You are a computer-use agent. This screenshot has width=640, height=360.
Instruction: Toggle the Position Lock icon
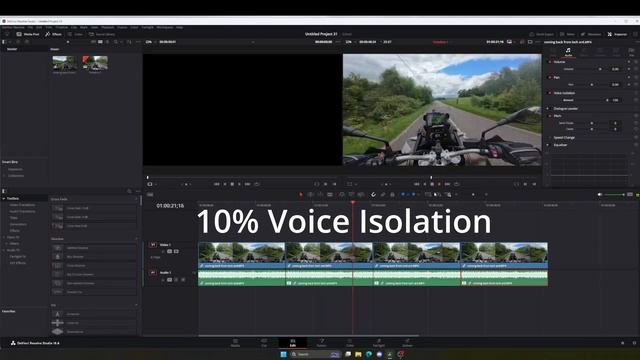[392, 195]
